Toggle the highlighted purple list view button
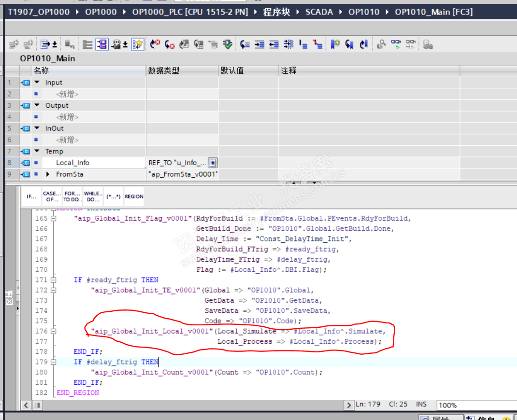517x420 pixels. 102,45
